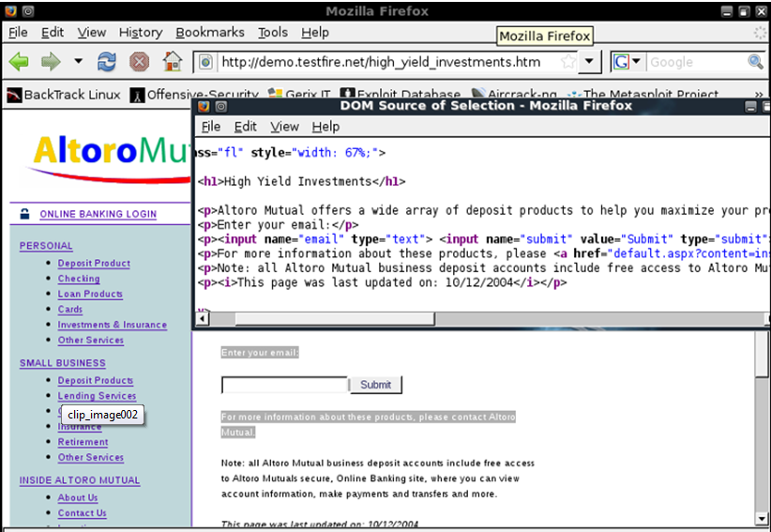Open Other Services under Personal
Screen dimensions: 771x532
[90, 340]
